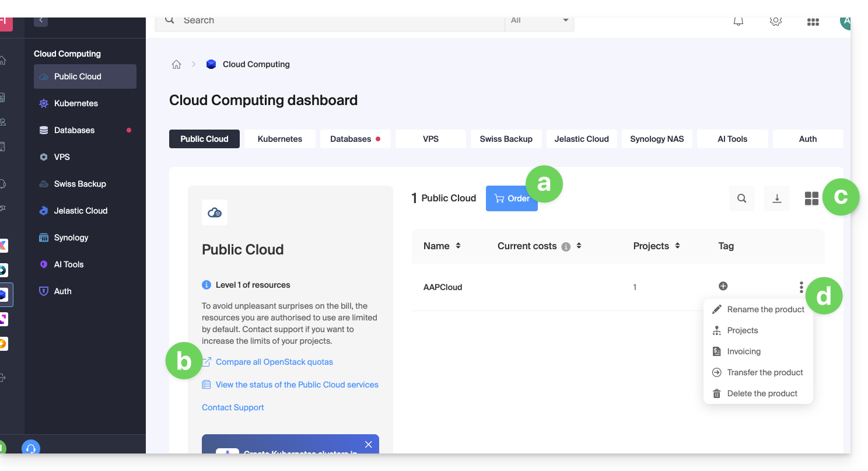Image resolution: width=868 pixels, height=471 pixels.
Task: Sort the table by Name column
Action: click(458, 246)
